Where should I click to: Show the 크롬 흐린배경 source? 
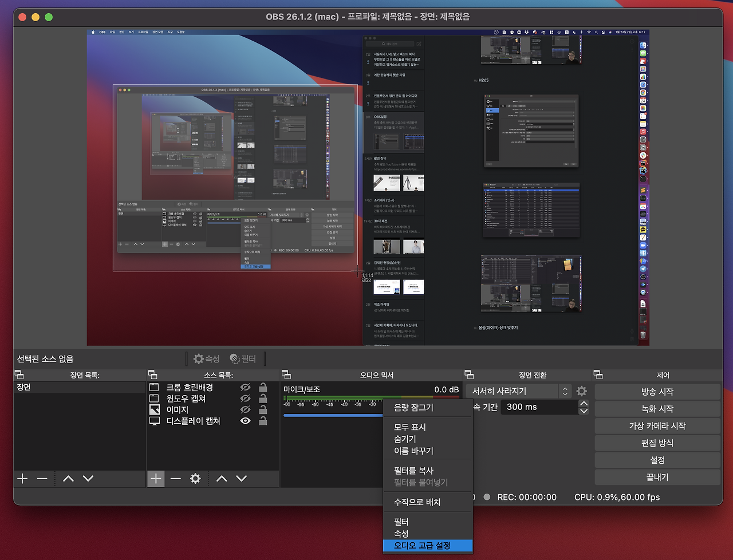(x=245, y=388)
